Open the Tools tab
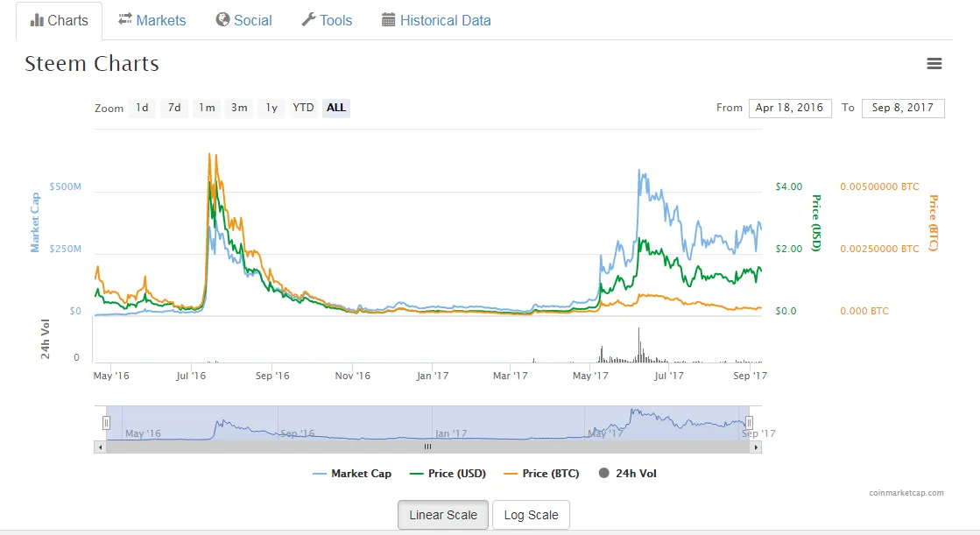Viewport: 980px width, 535px height. pyautogui.click(x=327, y=20)
